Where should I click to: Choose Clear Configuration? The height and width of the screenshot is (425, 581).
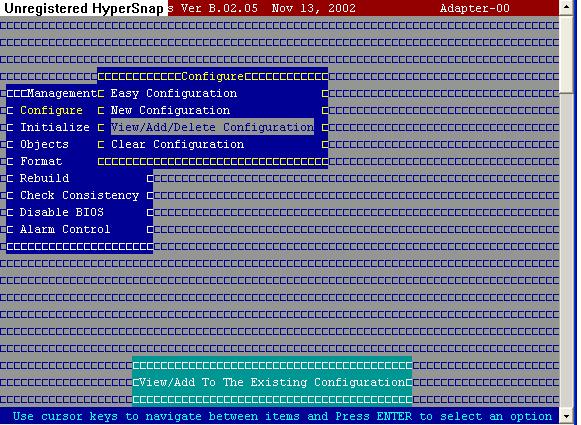[x=177, y=145]
